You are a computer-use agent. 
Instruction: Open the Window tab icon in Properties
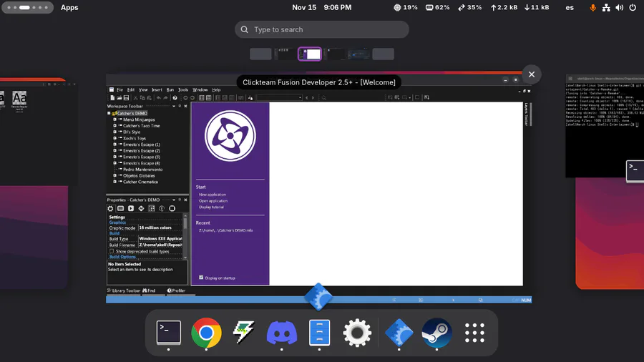120,208
